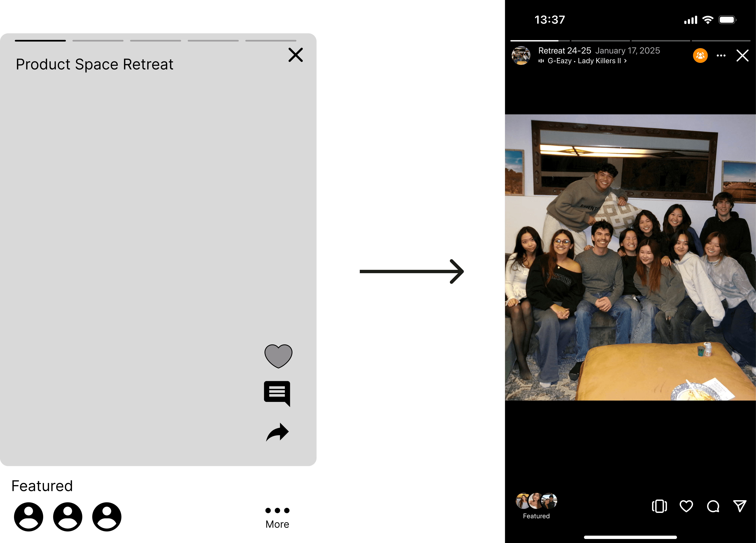Tap the carousel/slides icon next to the heart
This screenshot has width=756, height=543.
(659, 506)
